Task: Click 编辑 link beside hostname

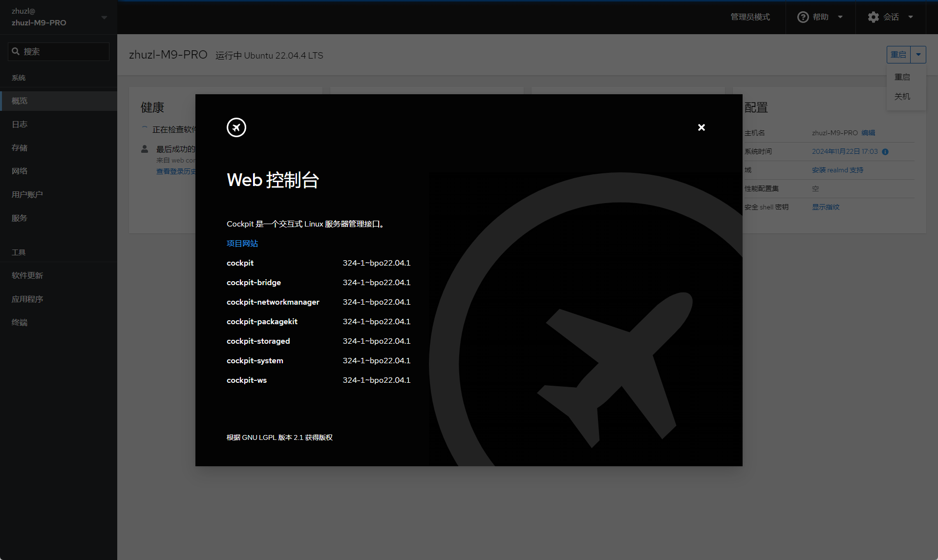Action: pyautogui.click(x=868, y=133)
